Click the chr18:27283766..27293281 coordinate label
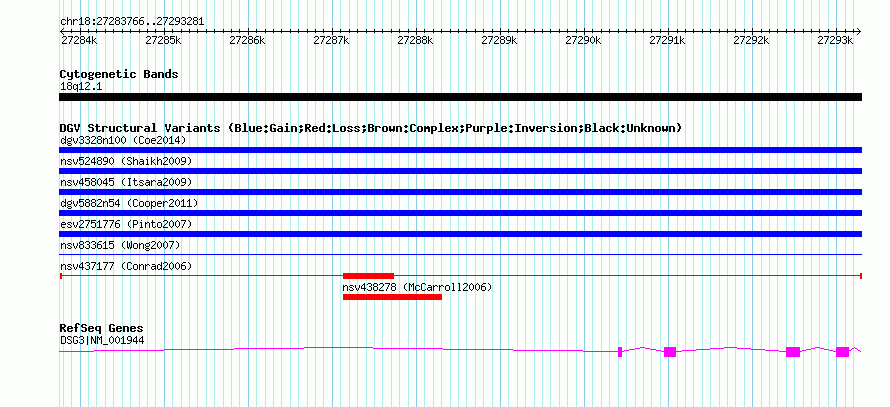This screenshot has width=890, height=407. 132,22
